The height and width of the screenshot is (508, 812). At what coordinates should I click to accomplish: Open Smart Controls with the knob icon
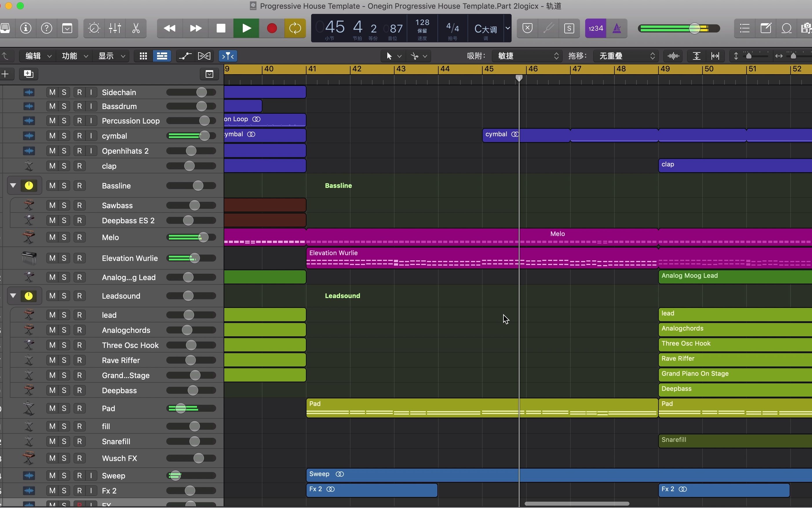point(94,28)
